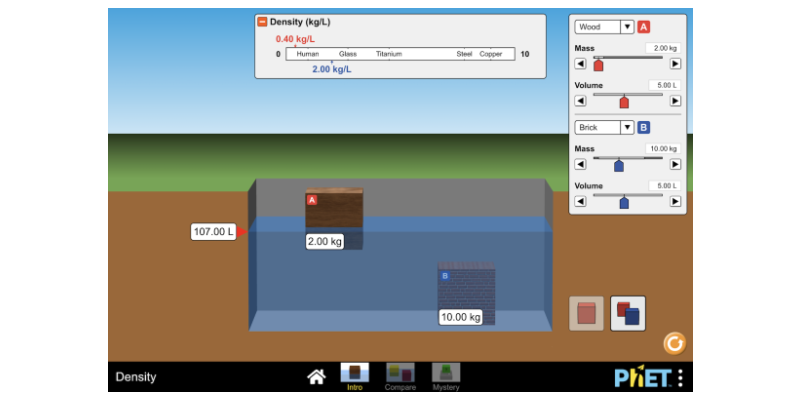
Task: Switch to the Compare screen tab
Action: 400,377
